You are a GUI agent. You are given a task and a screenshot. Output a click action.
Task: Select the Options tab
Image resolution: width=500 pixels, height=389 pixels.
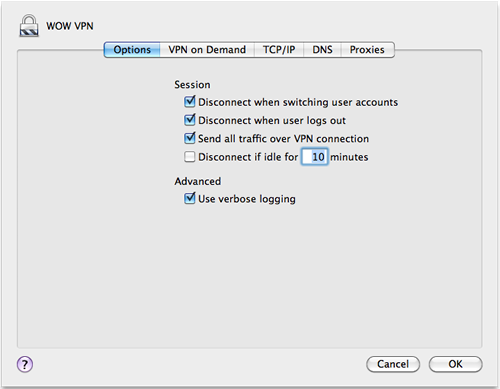coord(132,50)
